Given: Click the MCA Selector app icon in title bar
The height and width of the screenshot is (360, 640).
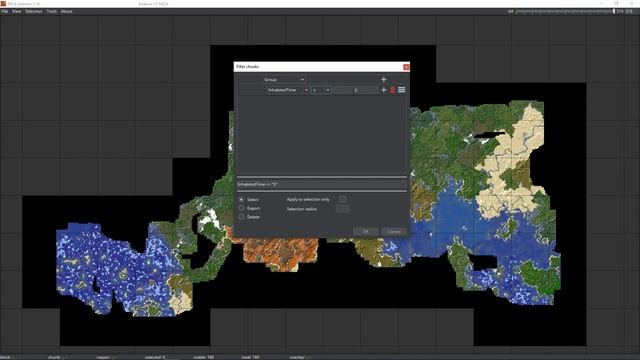Looking at the screenshot, I should click(3, 3).
